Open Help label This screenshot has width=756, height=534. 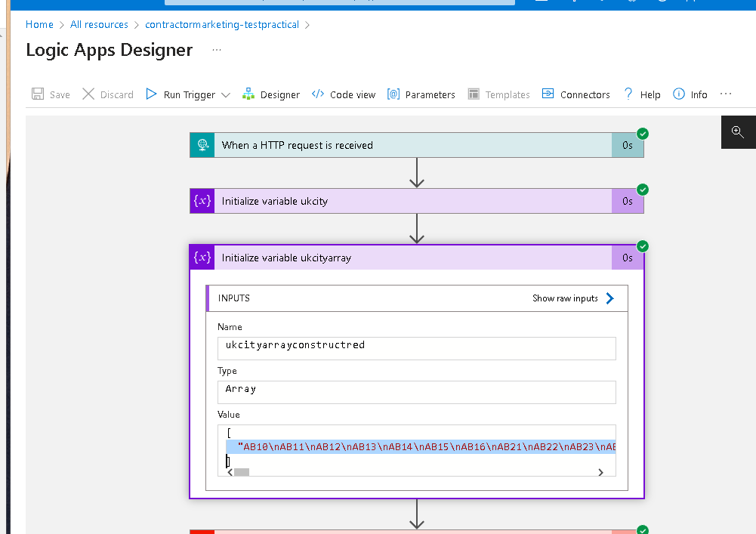click(x=650, y=94)
